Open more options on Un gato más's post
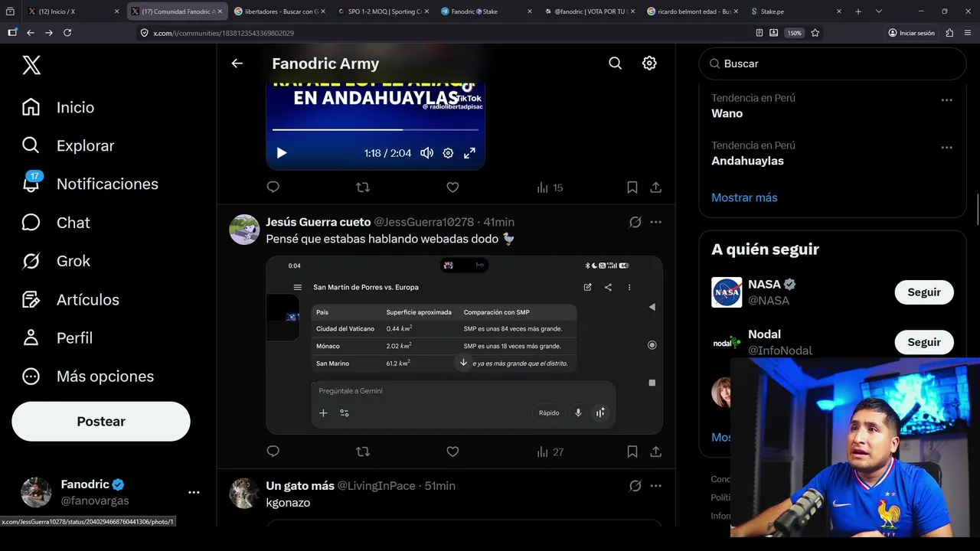The height and width of the screenshot is (551, 980). (656, 486)
